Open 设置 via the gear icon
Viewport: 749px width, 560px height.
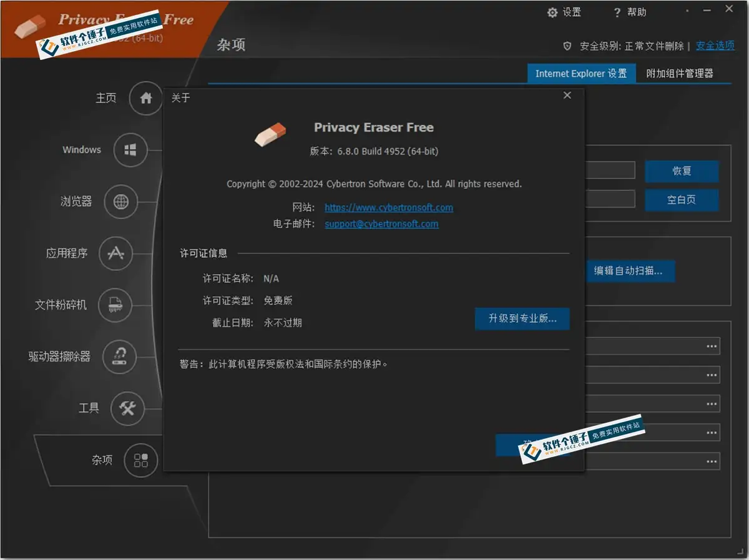552,12
